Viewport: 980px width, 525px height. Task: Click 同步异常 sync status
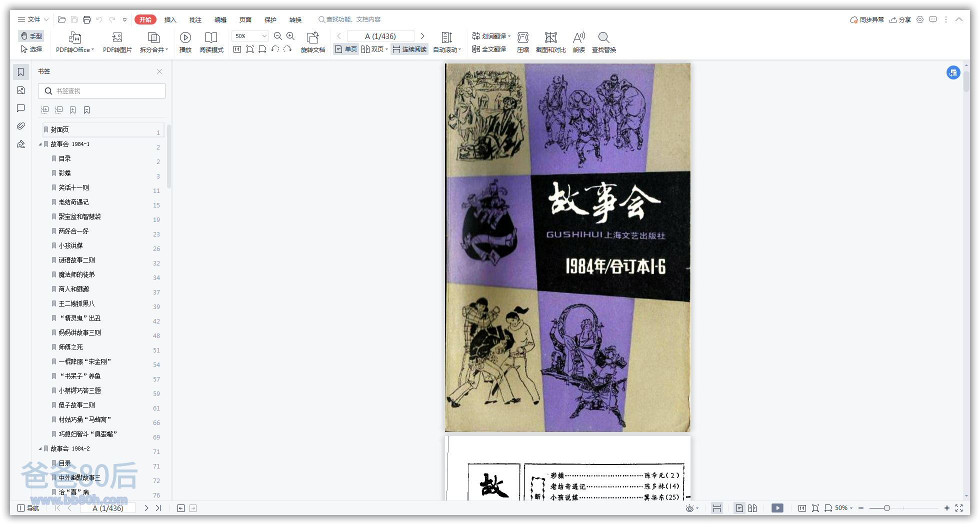pos(867,19)
